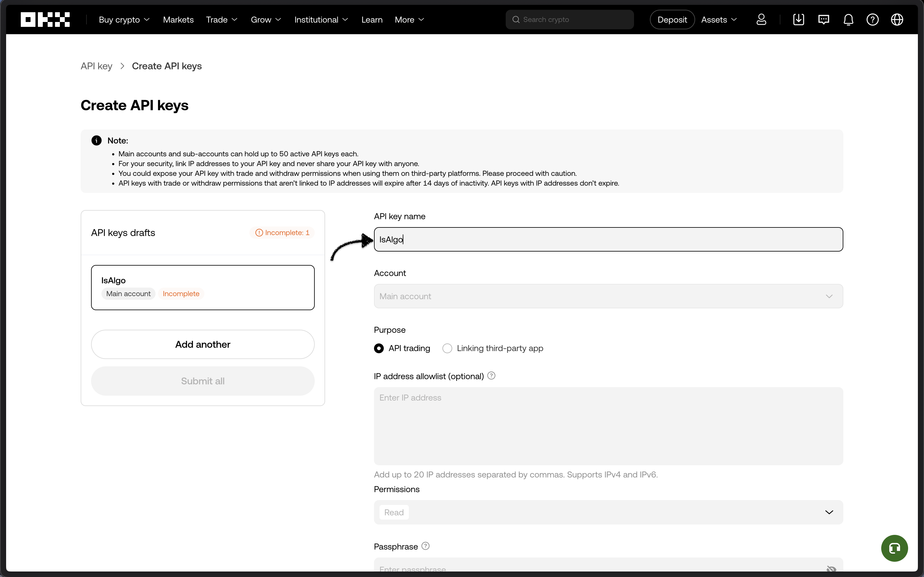
Task: Click the Search crypto field
Action: point(569,19)
